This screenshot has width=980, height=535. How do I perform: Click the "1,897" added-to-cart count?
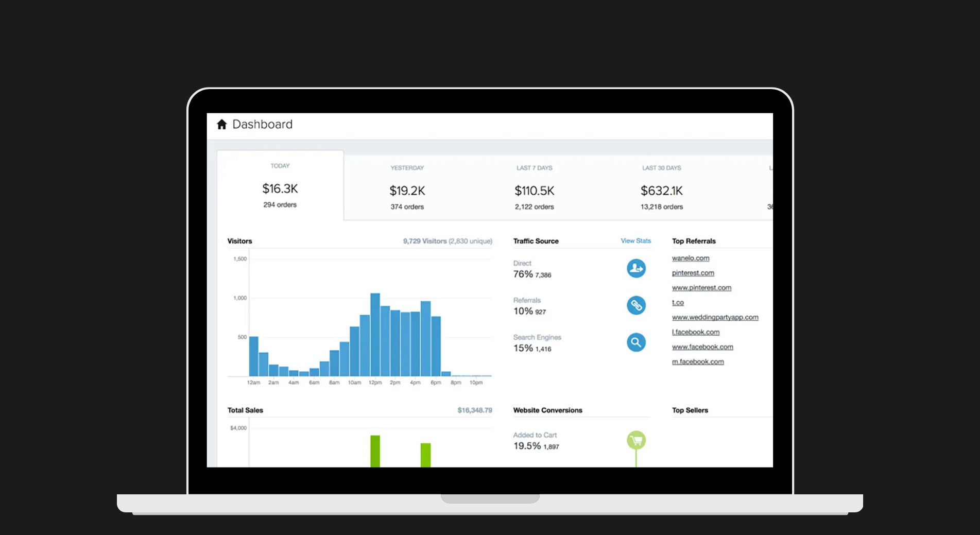pyautogui.click(x=551, y=447)
